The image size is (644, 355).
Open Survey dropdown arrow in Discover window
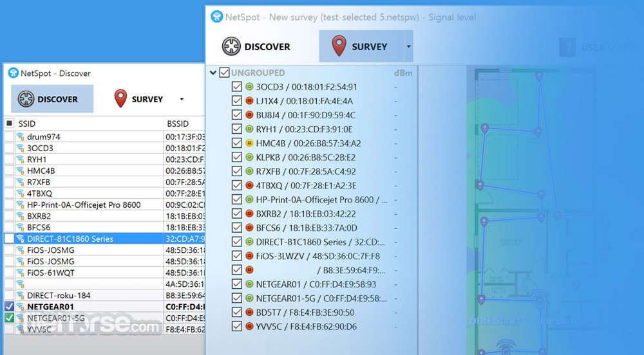182,99
